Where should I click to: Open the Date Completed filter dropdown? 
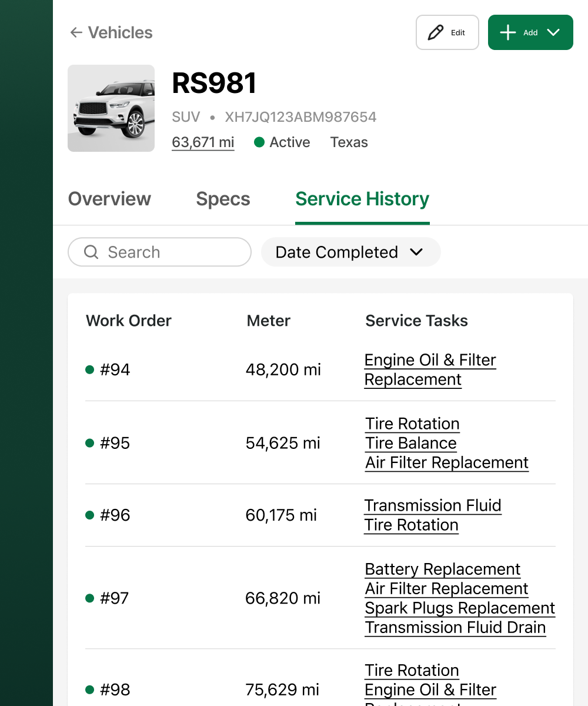(350, 252)
